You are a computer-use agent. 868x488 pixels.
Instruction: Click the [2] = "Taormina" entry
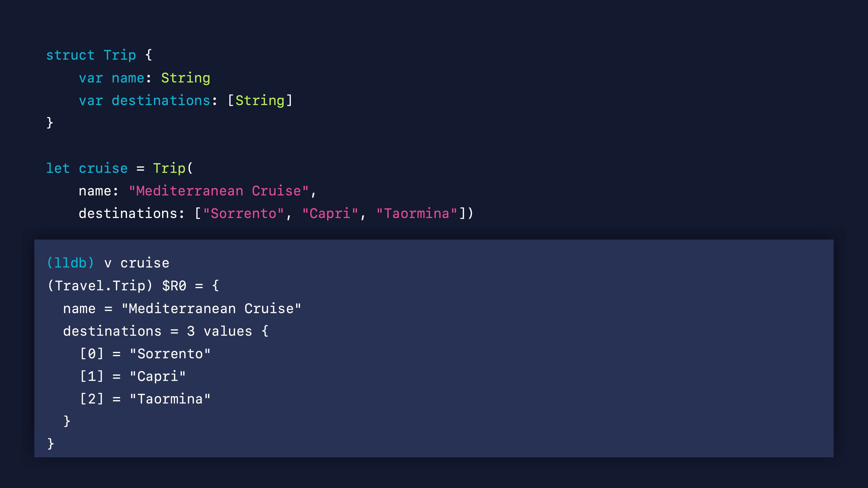(145, 399)
